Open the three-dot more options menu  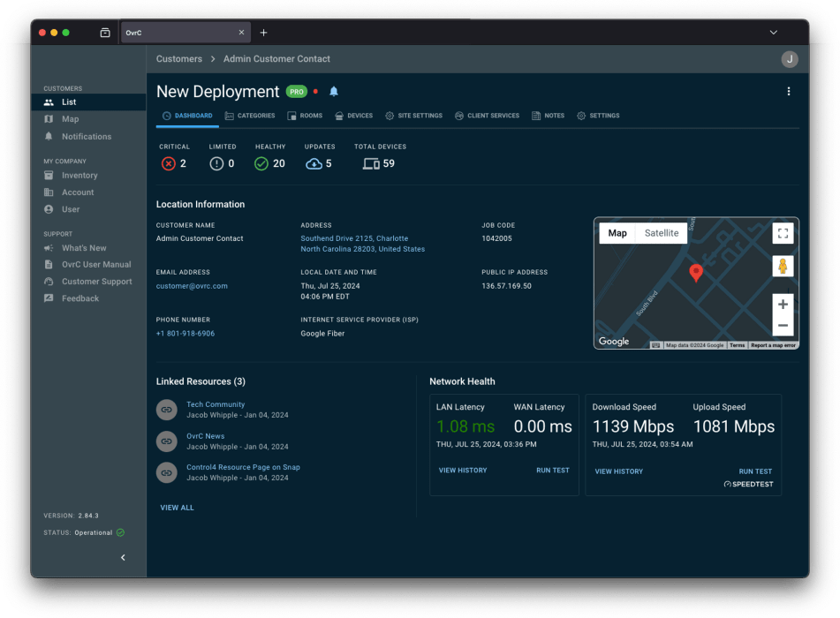coord(788,91)
